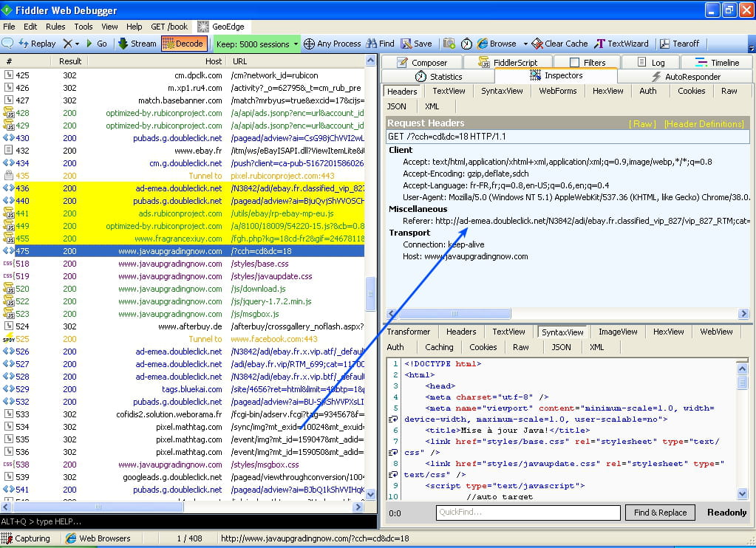
Task: Toggle the Decode button
Action: click(x=184, y=44)
